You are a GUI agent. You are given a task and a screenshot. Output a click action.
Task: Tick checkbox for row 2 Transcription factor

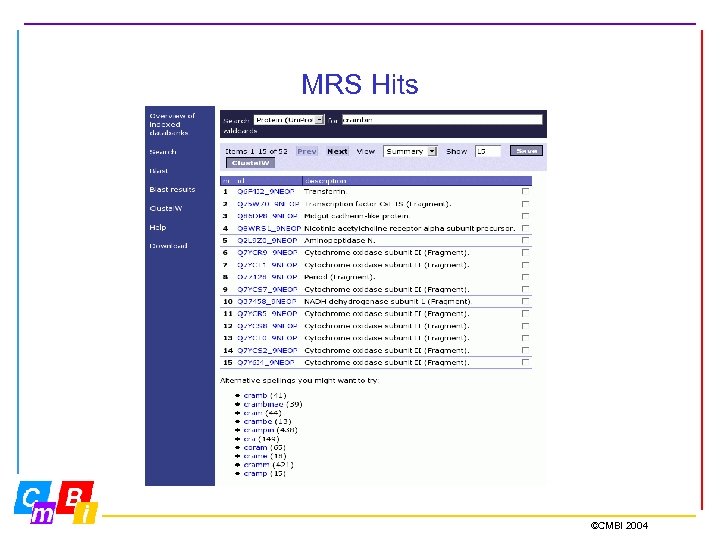pos(525,203)
